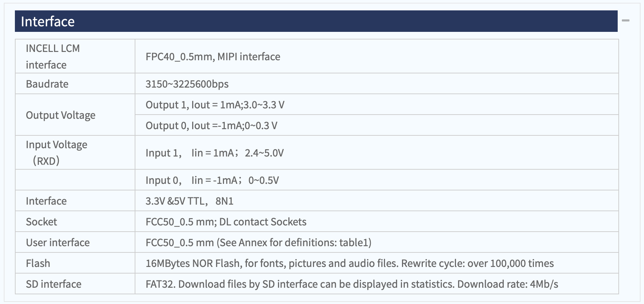644x304 pixels.
Task: Click the 3.3V &5V TTL, 8N1 value
Action: point(189,201)
